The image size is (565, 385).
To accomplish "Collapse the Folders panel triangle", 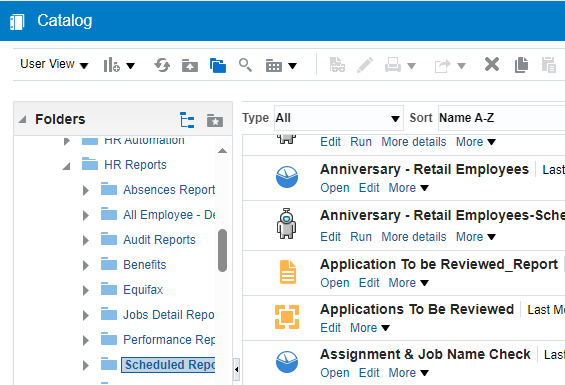I will (23, 119).
